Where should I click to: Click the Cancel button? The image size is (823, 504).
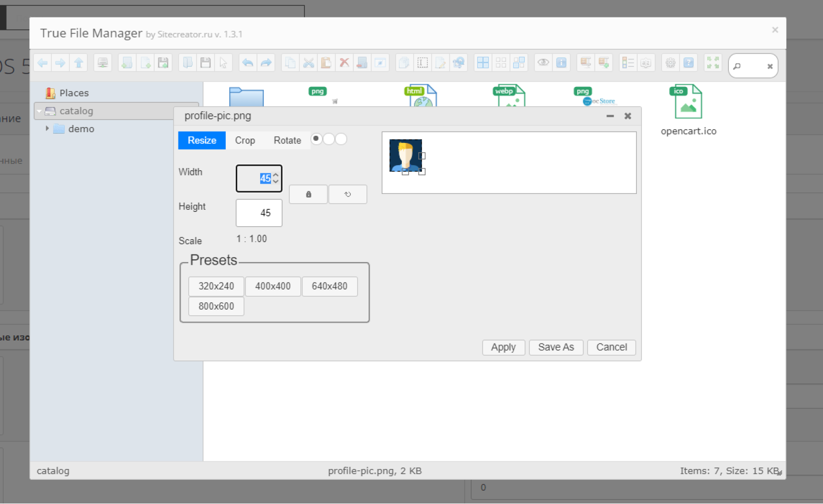pos(612,348)
